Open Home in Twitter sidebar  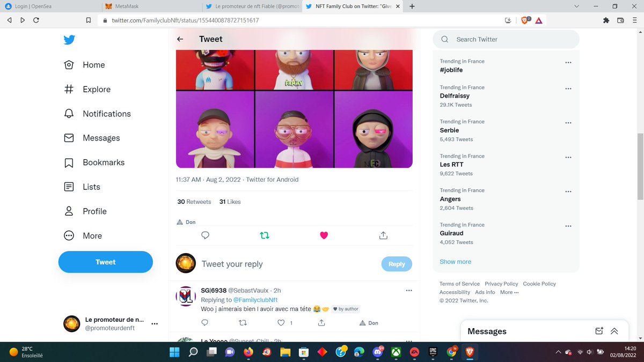84,65
